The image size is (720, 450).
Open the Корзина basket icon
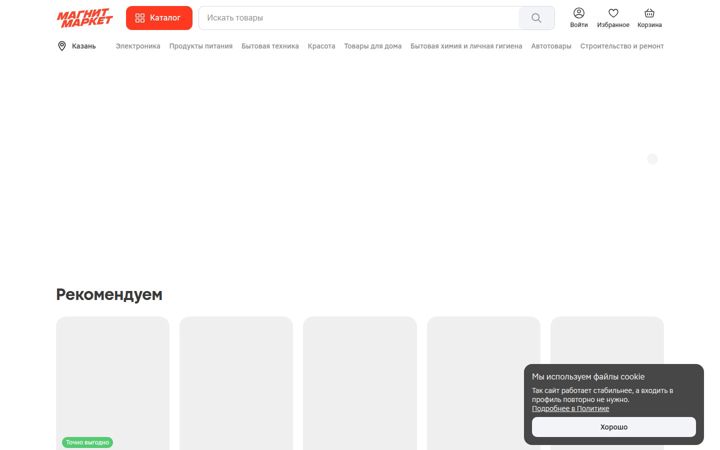click(x=649, y=18)
